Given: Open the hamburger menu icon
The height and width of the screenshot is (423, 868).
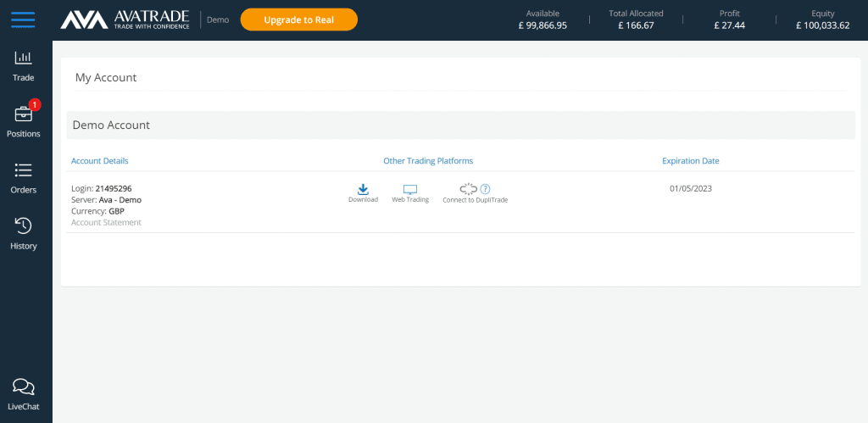Looking at the screenshot, I should click(x=23, y=20).
